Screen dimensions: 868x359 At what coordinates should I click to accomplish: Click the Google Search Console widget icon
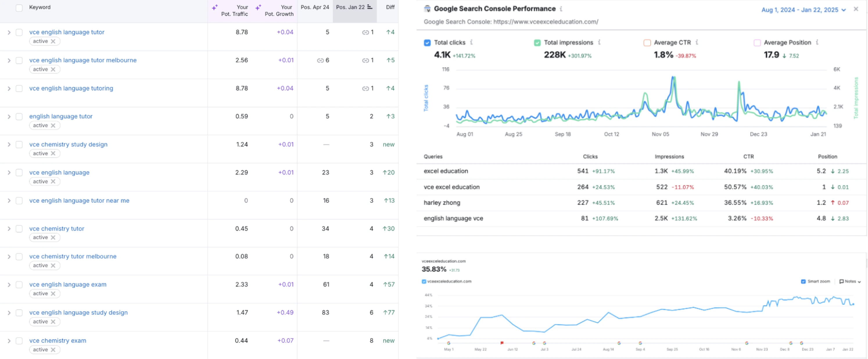click(x=427, y=9)
